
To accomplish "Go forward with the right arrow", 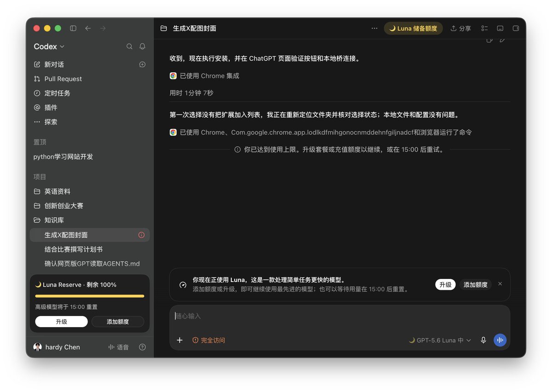I will [x=103, y=29].
